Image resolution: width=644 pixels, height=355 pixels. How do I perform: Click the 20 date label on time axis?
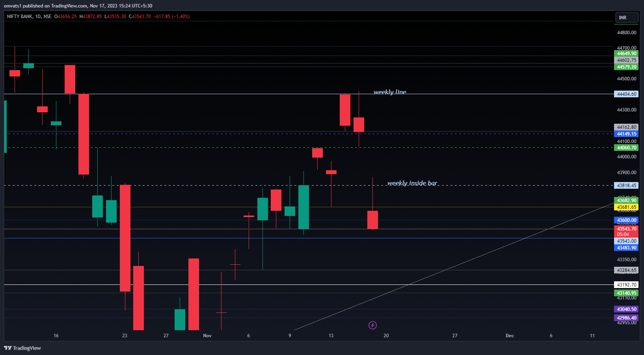point(386,336)
